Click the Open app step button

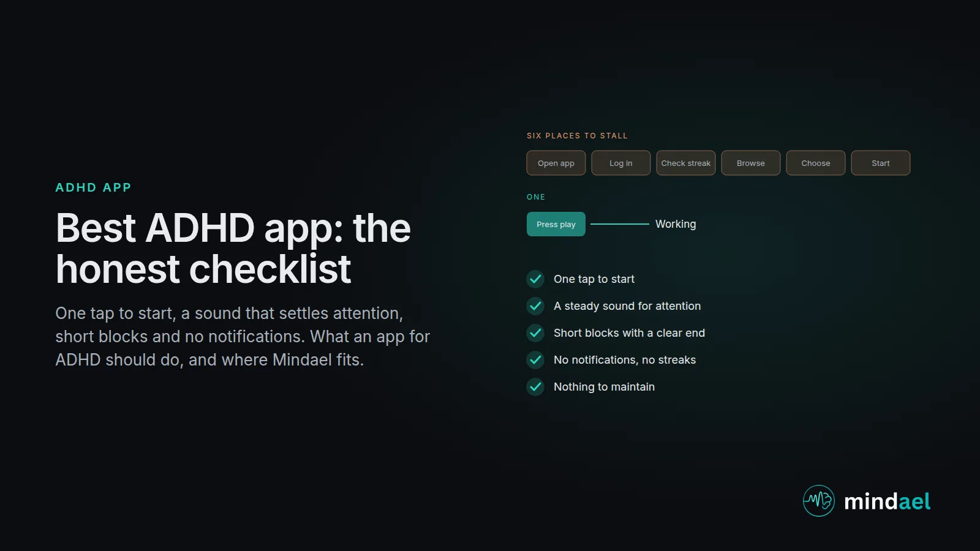coord(556,163)
